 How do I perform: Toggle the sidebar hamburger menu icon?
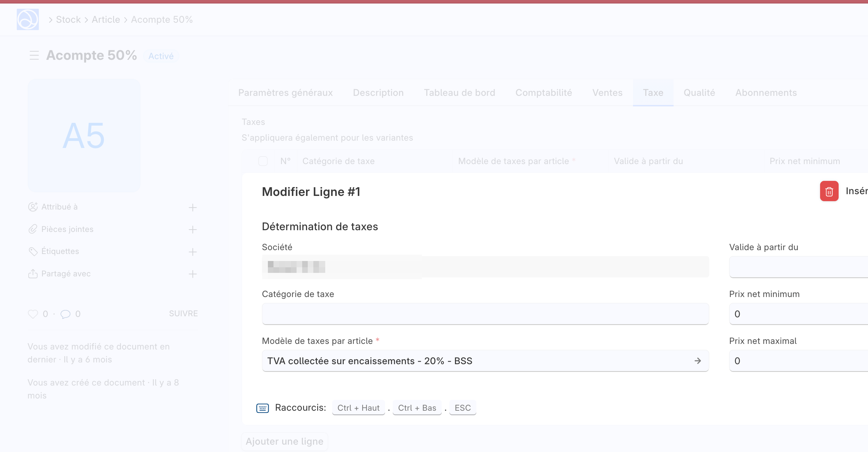click(x=34, y=55)
